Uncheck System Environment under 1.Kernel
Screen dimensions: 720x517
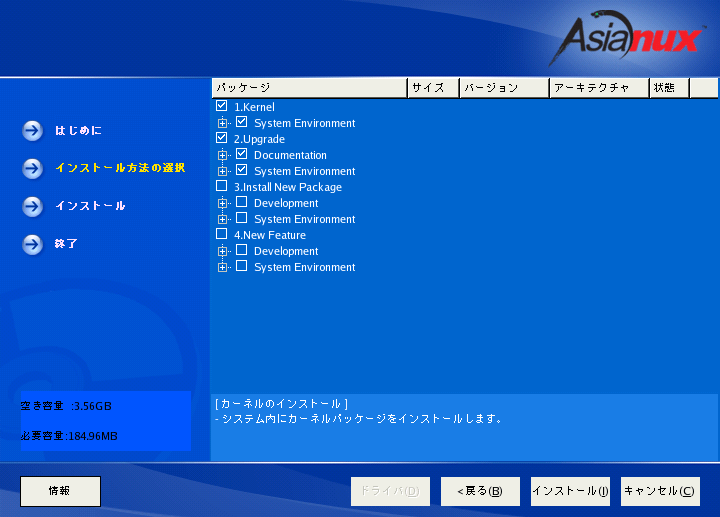click(x=242, y=122)
